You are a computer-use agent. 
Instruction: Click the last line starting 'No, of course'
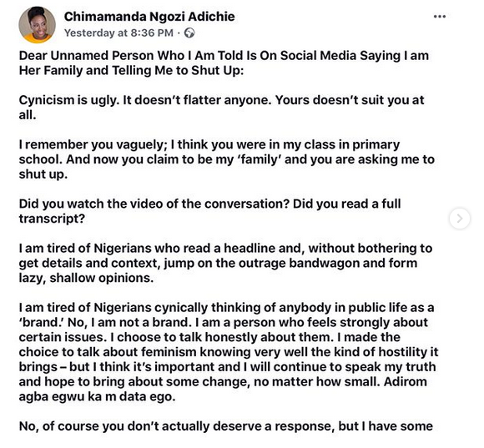[x=225, y=425]
